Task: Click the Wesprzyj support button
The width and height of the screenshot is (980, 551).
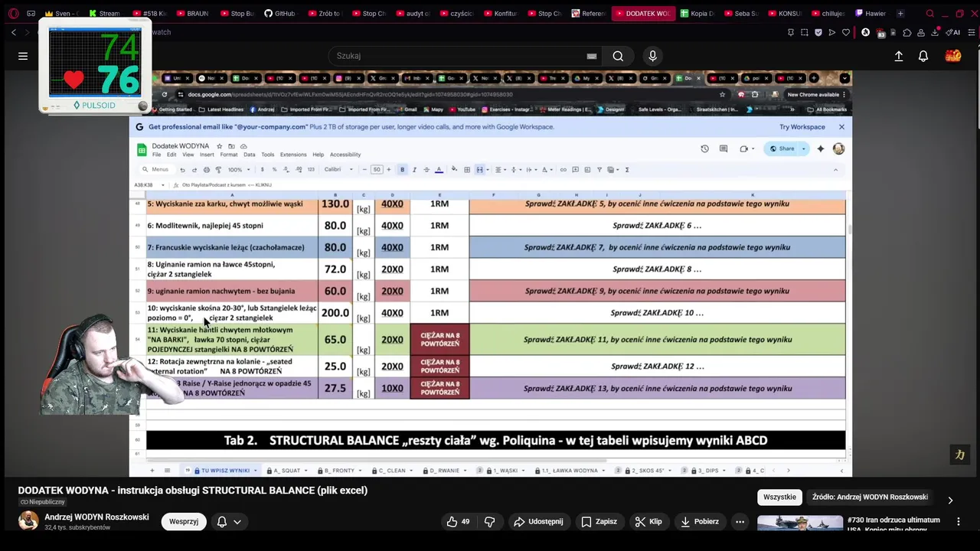Action: (x=184, y=522)
